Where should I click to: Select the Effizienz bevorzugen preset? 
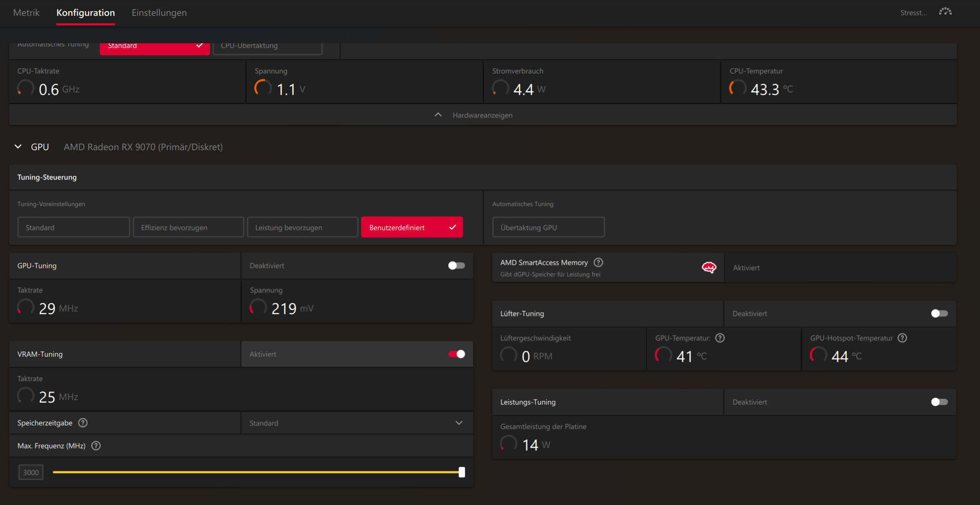[188, 227]
